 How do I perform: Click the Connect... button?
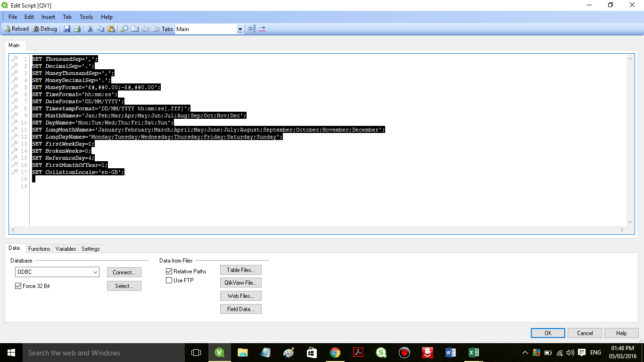[124, 272]
